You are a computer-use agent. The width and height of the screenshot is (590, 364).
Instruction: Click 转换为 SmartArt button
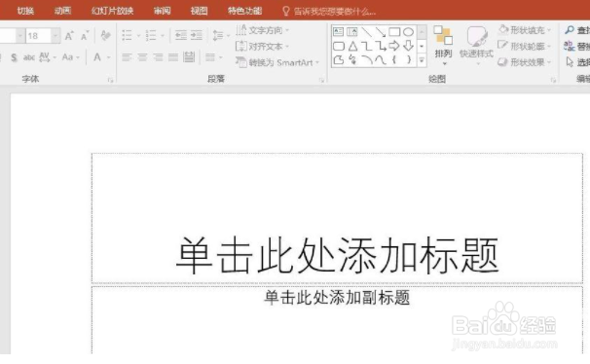point(277,62)
